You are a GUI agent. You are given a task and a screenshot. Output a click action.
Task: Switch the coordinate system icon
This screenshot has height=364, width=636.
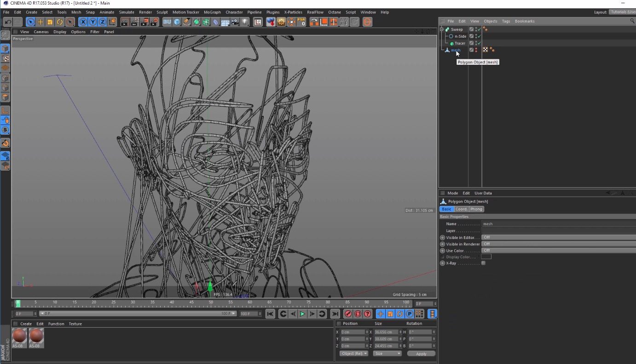point(112,22)
